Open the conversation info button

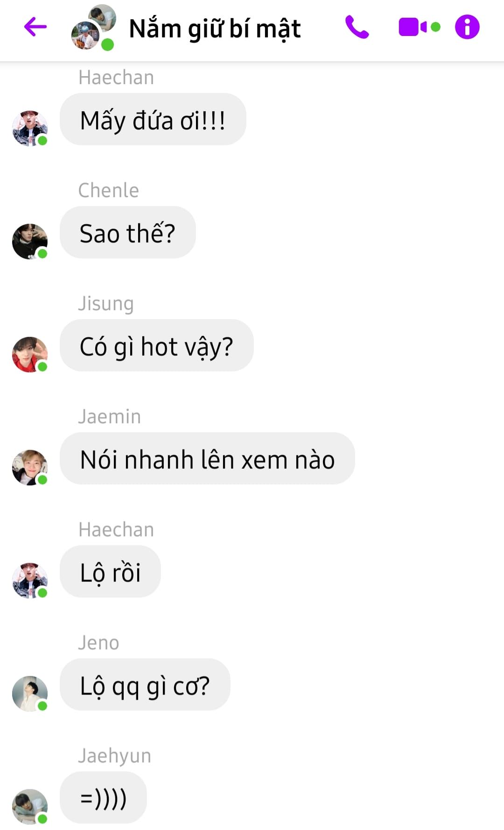click(467, 27)
